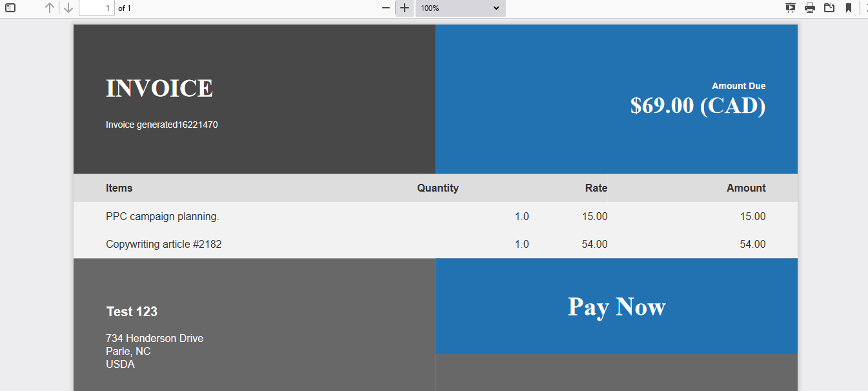The height and width of the screenshot is (391, 868).
Task: Select 'Copywriting article #2182' item text
Action: pos(164,244)
